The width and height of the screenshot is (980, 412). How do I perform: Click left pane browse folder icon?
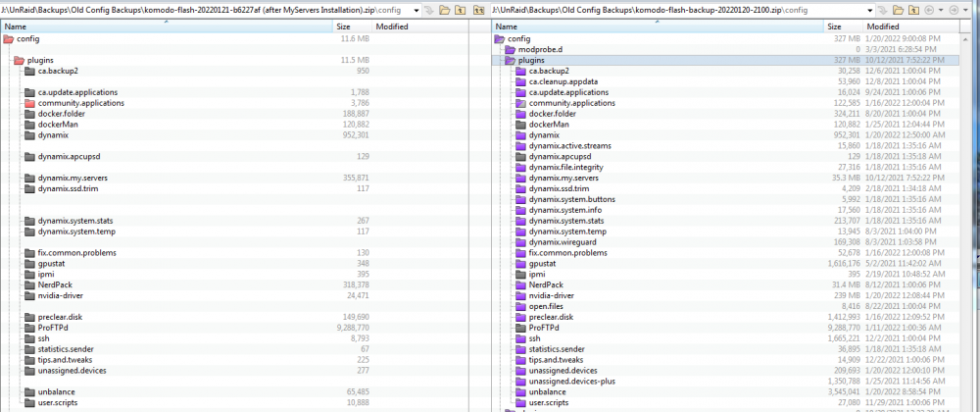(x=444, y=11)
